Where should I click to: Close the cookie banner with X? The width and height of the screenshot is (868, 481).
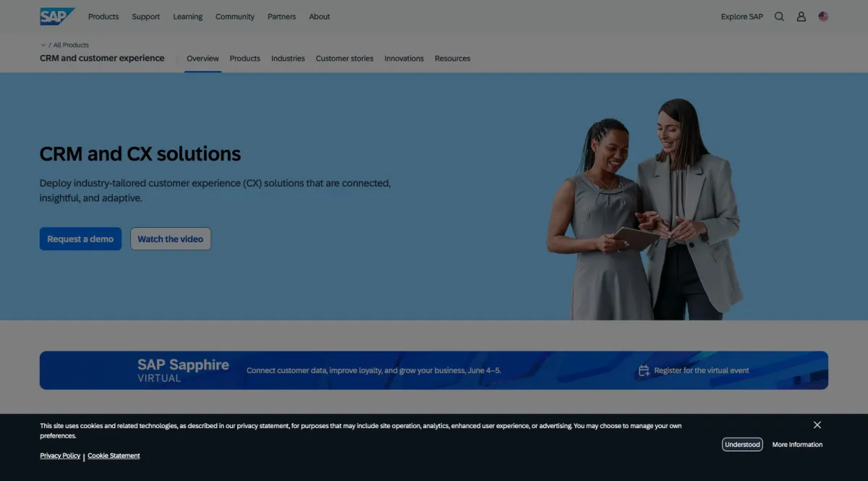click(x=817, y=425)
